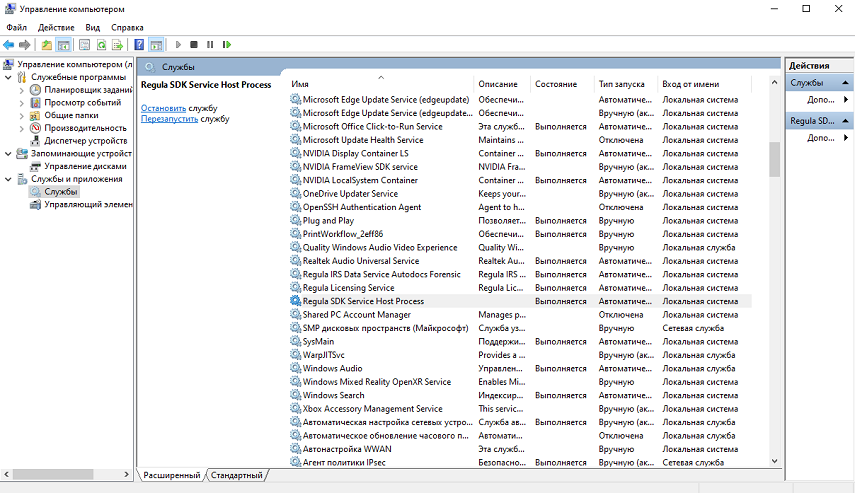Screen dimensions: 855x493
Task: Toggle the action pane toolbar icon
Action: [x=156, y=45]
